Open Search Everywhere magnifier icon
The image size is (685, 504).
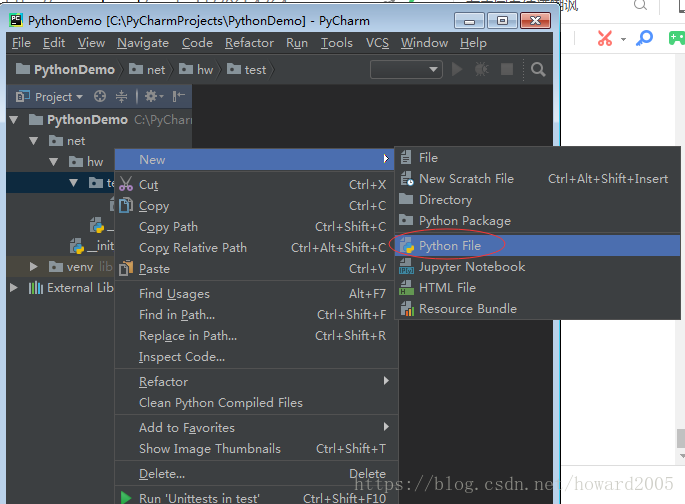coord(538,69)
